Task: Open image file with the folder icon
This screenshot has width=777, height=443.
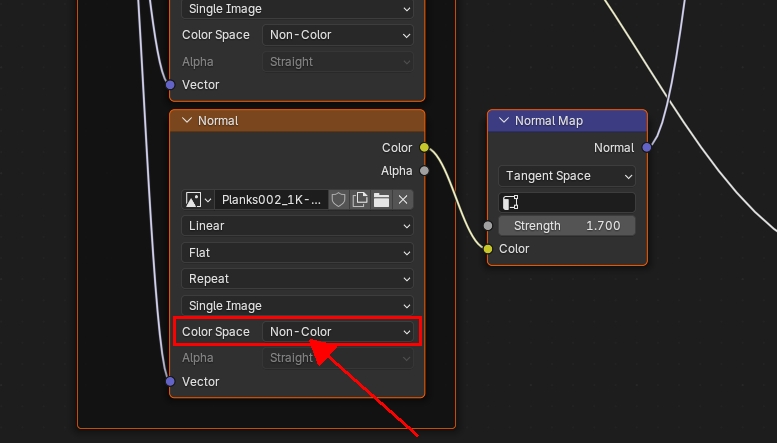Action: coord(381,200)
